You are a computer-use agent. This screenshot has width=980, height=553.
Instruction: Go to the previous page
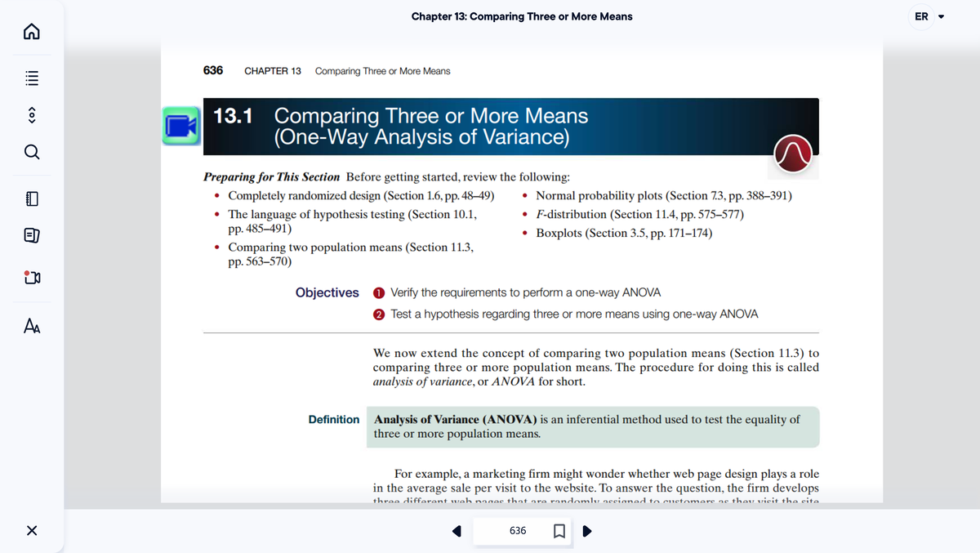point(457,531)
